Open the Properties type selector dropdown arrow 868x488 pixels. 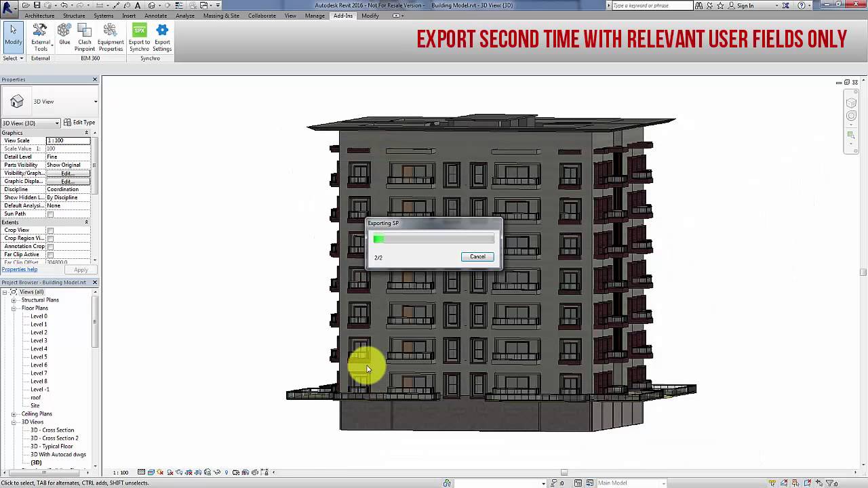(96, 102)
